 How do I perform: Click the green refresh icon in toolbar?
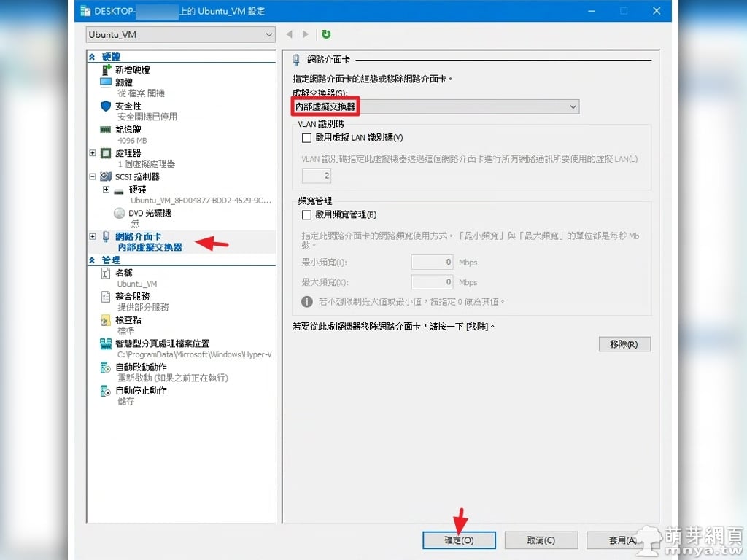pos(326,34)
